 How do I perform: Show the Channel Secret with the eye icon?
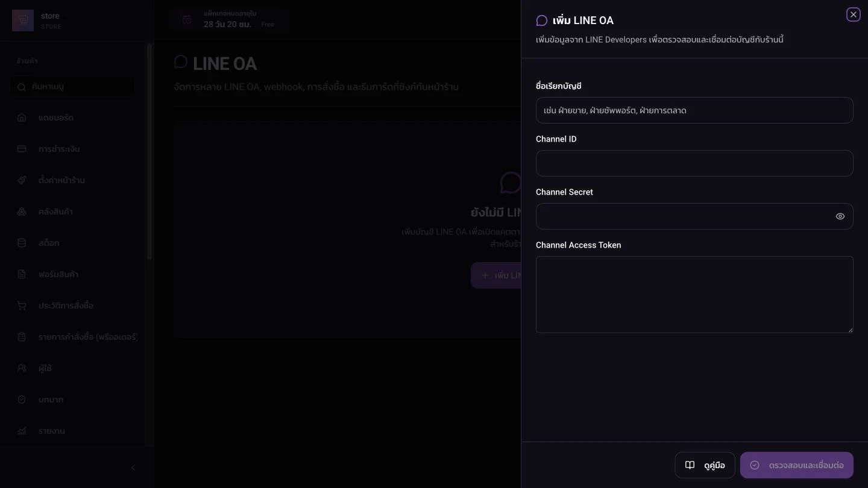coord(840,216)
